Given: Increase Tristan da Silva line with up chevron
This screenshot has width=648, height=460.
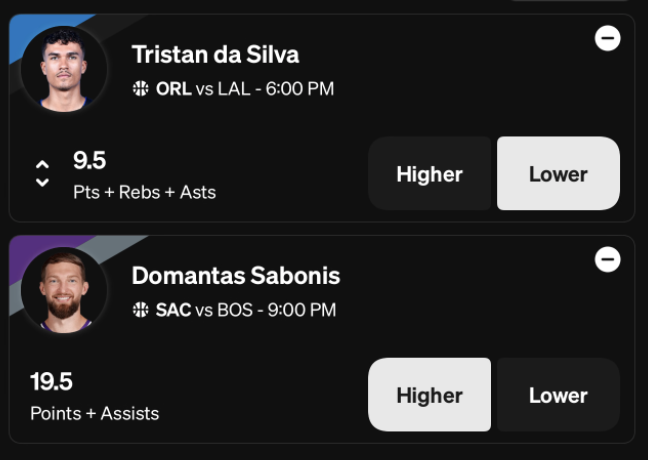Looking at the screenshot, I should click(42, 165).
